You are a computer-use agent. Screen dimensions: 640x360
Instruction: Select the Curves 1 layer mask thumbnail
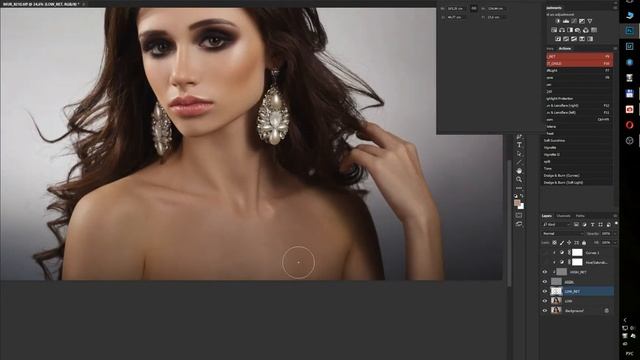click(577, 253)
